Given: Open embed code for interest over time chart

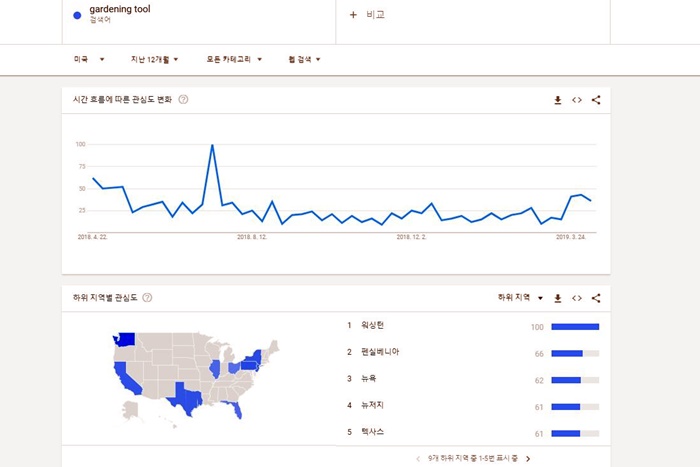Looking at the screenshot, I should pos(577,100).
